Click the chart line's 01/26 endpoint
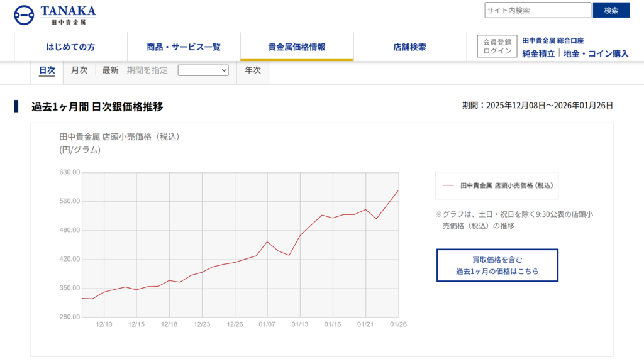 [398, 190]
